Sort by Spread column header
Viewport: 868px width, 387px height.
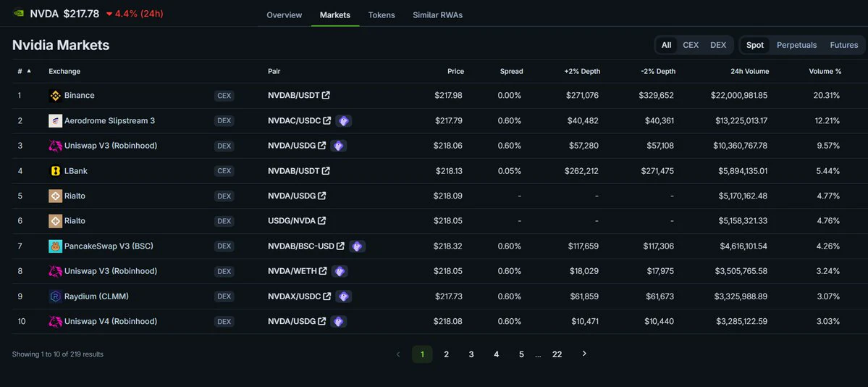point(512,72)
